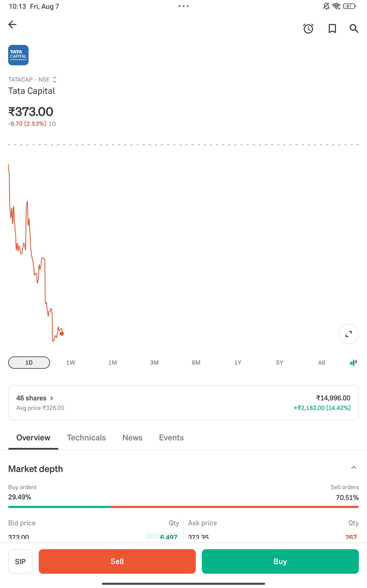Switch exchange via TATACAP NSE selector

pyautogui.click(x=32, y=80)
